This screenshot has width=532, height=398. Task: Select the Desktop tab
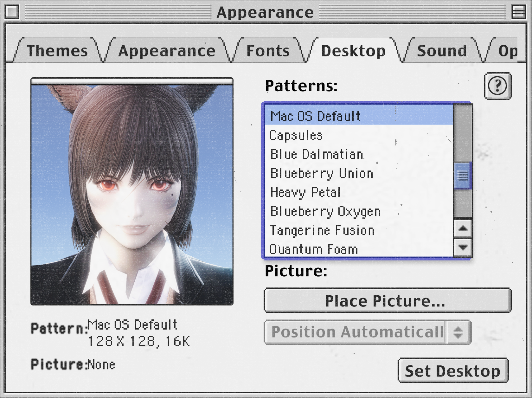coord(354,51)
